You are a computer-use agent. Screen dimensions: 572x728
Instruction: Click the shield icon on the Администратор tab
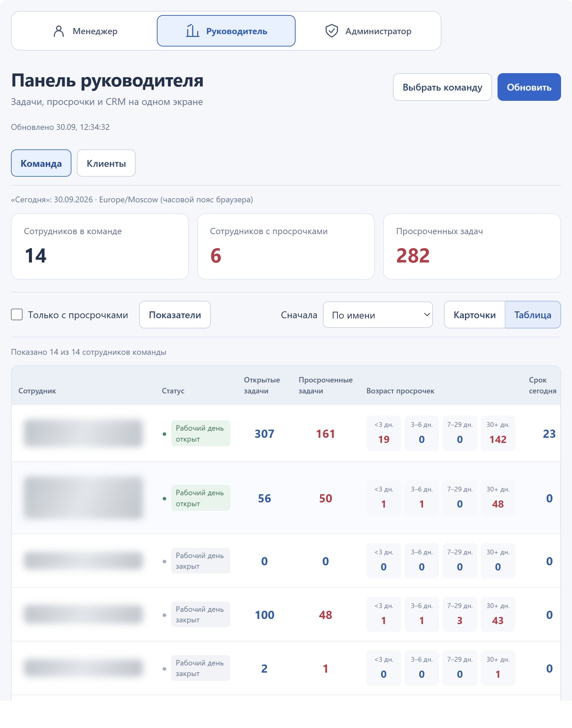tap(331, 31)
